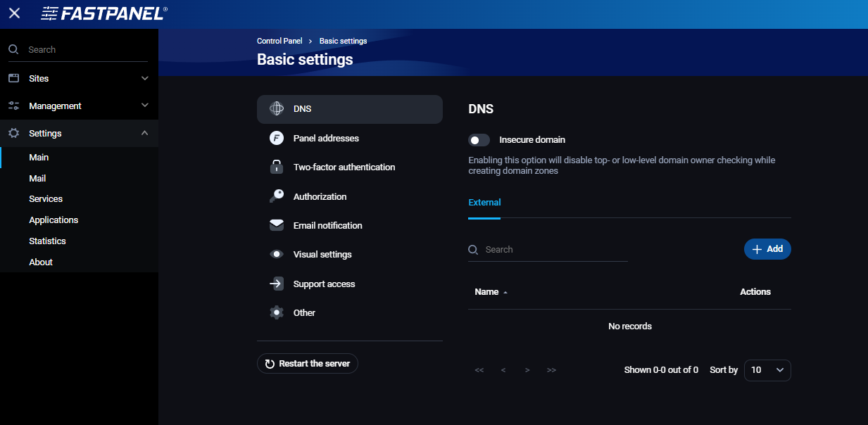Click the Authorization key icon
The width and height of the screenshot is (868, 425).
coord(277,196)
